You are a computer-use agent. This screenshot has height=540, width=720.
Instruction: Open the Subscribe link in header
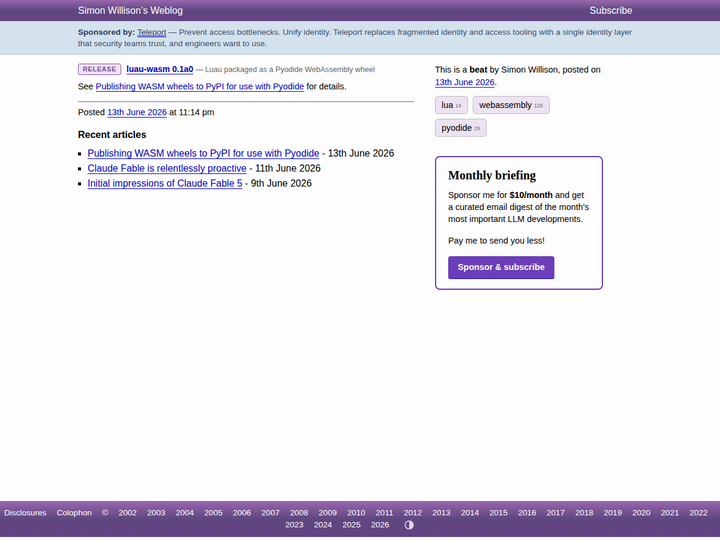pos(610,11)
